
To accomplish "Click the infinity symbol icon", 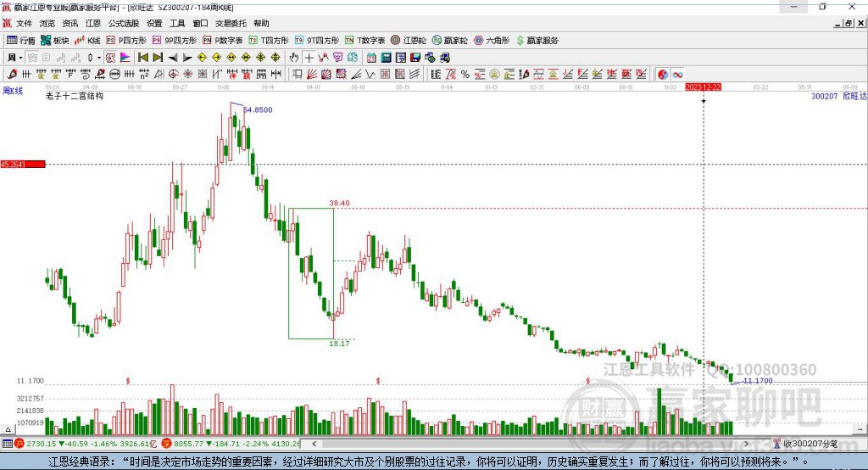I will tap(677, 75).
